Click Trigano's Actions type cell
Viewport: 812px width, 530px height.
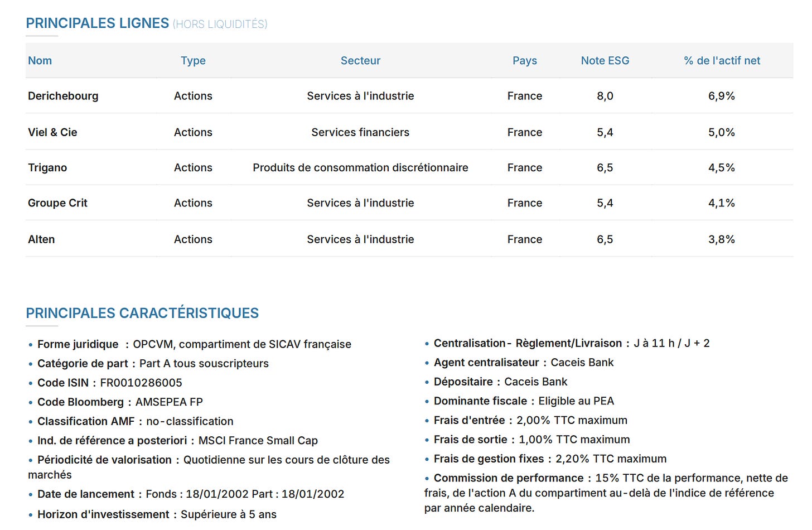(193, 167)
